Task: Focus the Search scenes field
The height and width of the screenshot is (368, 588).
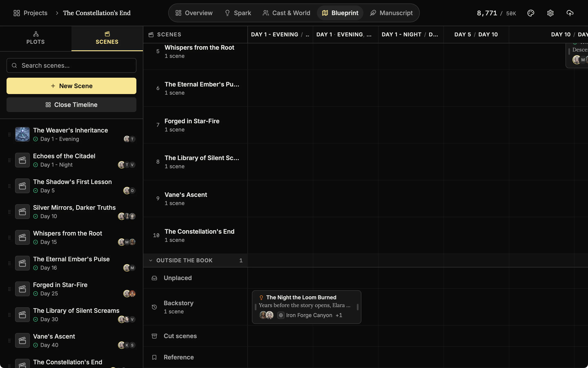Action: coord(71,65)
